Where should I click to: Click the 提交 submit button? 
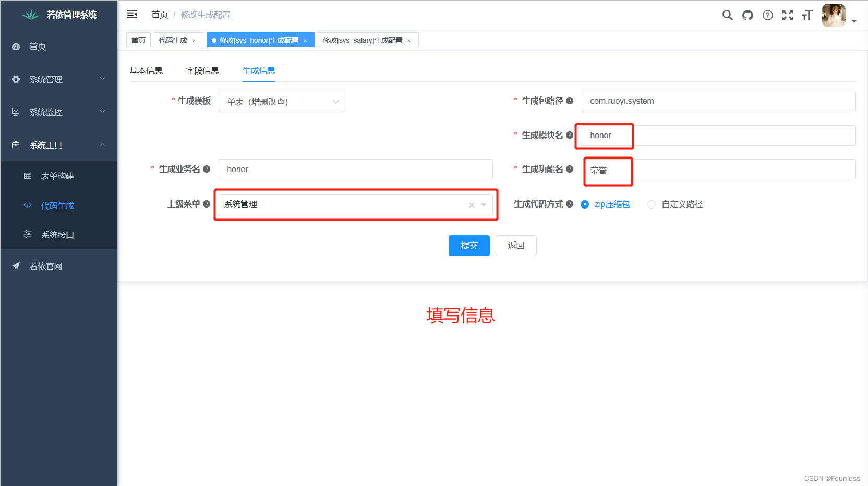pyautogui.click(x=469, y=246)
